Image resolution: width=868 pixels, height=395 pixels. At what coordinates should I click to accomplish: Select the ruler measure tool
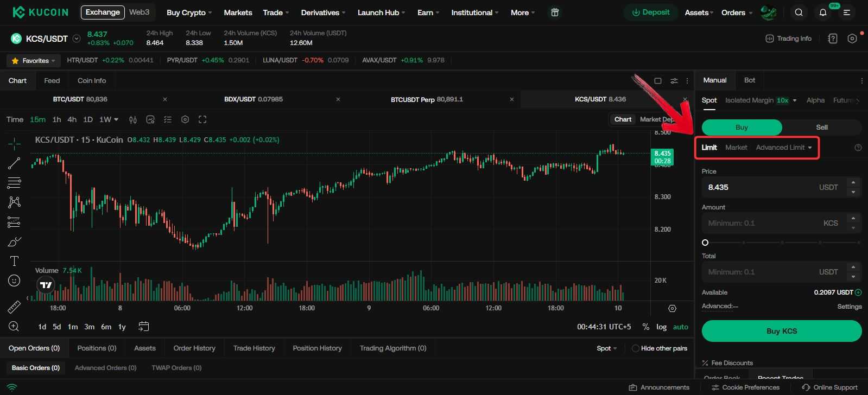[14, 307]
